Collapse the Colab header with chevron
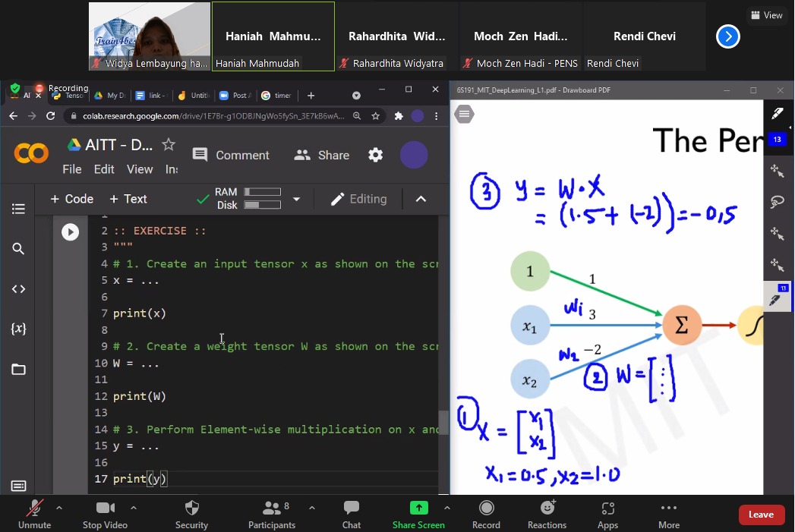 click(421, 199)
